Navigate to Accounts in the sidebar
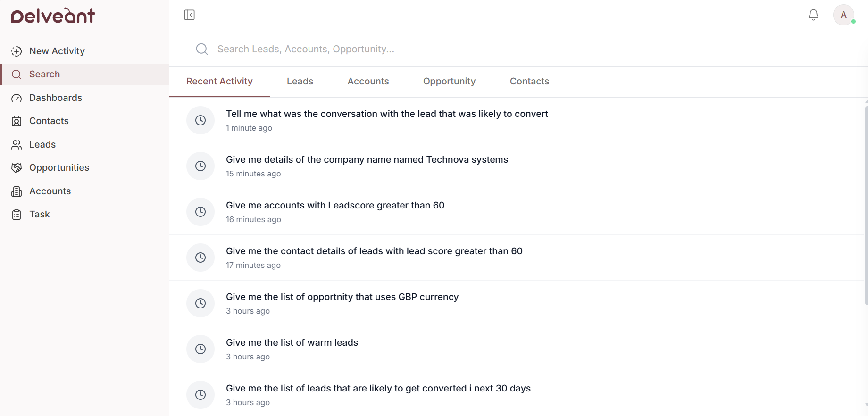The image size is (868, 416). 50,191
